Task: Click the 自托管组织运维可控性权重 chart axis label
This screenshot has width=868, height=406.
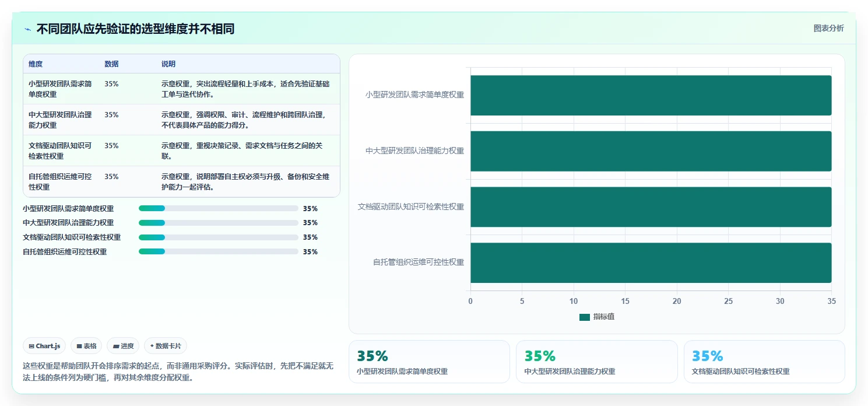Action: [419, 262]
